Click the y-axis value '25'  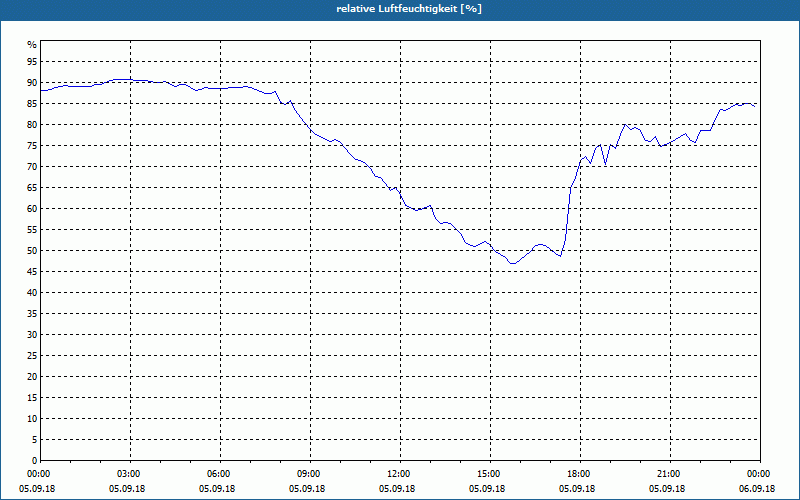pyautogui.click(x=32, y=356)
